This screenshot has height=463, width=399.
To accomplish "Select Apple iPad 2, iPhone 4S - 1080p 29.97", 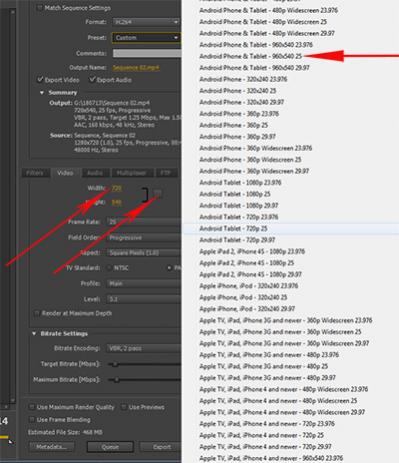I will (x=251, y=274).
